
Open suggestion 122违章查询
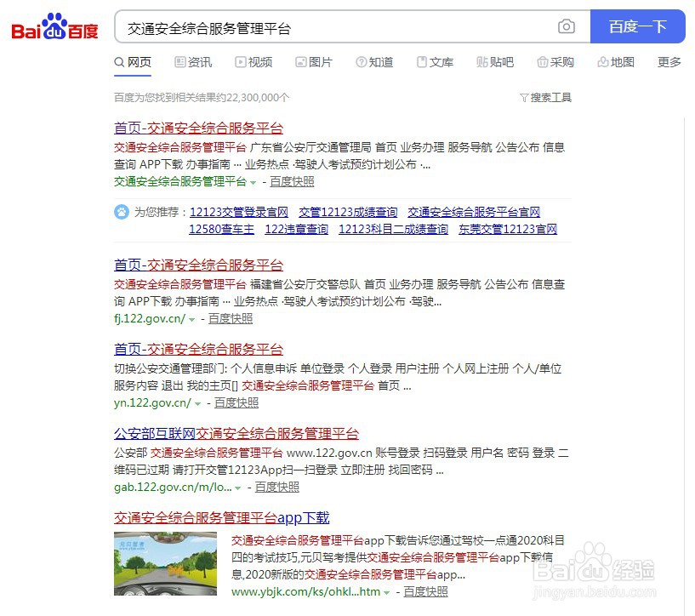point(297,229)
